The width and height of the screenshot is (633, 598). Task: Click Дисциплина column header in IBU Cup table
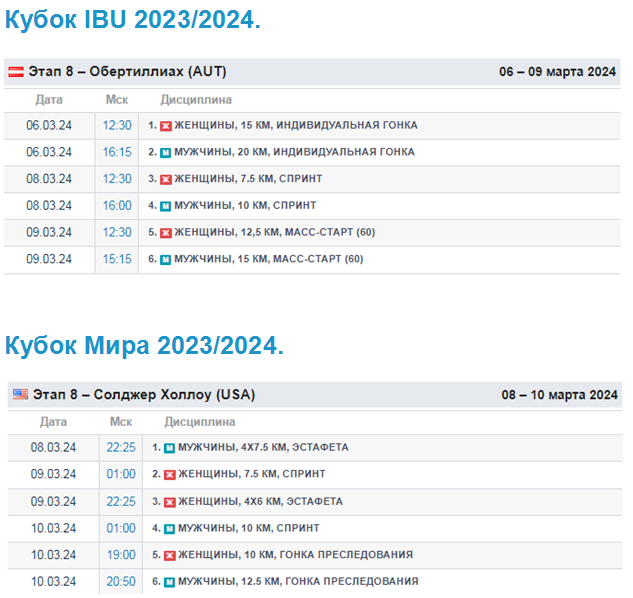click(196, 100)
